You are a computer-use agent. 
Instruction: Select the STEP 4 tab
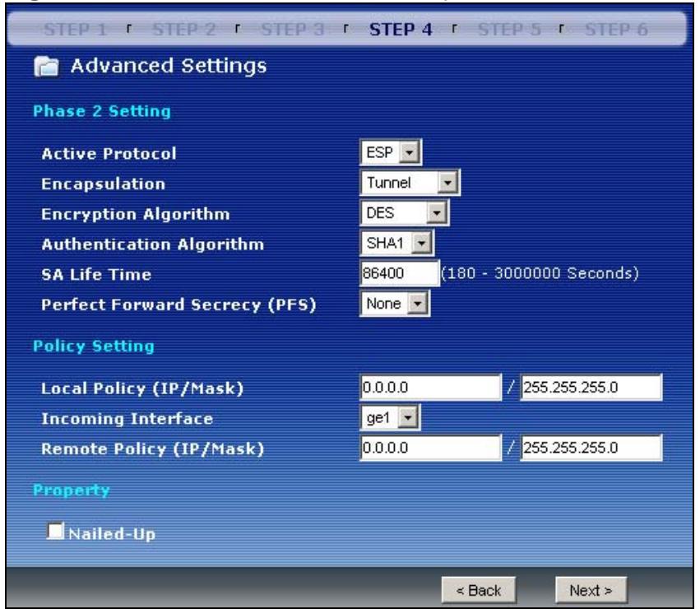[x=401, y=30]
